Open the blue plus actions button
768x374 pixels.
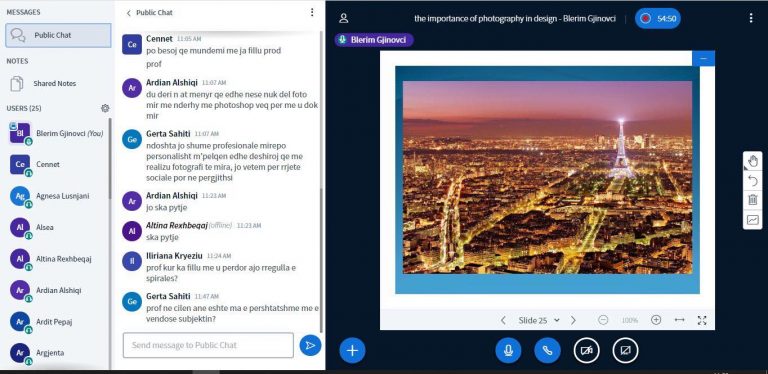pyautogui.click(x=352, y=351)
